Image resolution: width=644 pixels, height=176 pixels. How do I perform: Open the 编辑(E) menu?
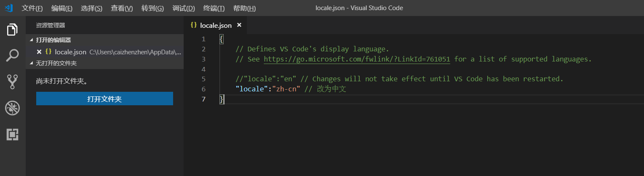click(62, 8)
